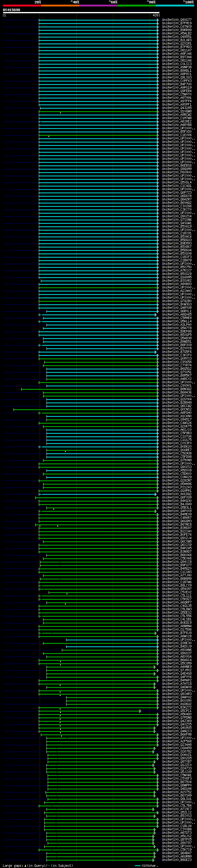Select the UniRef100_Q16UH5 label
Viewport: 197px width, 868px height.
[177, 277]
